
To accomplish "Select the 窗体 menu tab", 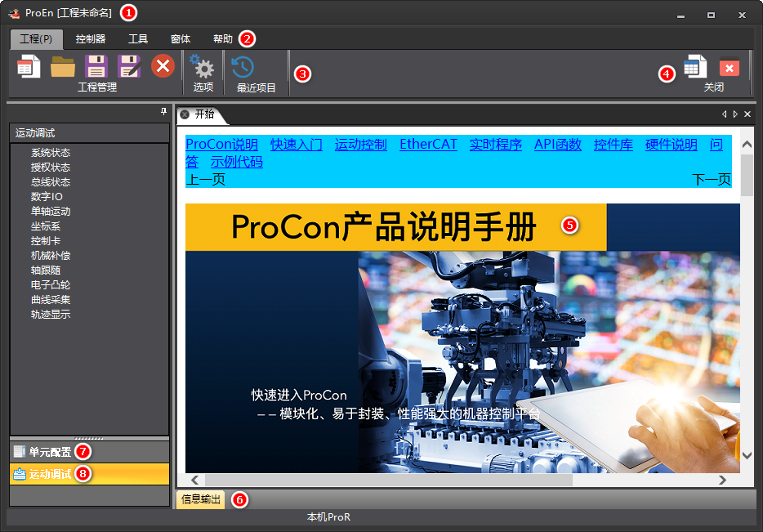I will tap(181, 39).
